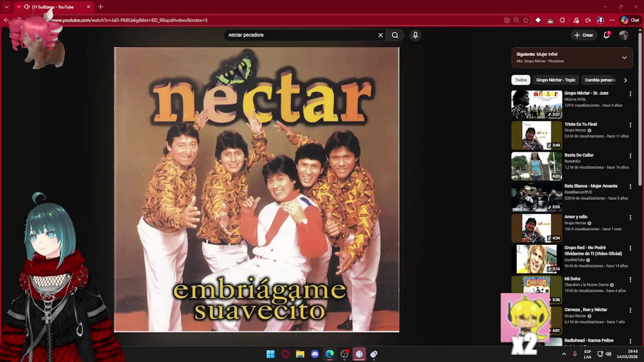Open the Edge extensions puzzle icon
The height and width of the screenshot is (362, 644).
click(562, 20)
